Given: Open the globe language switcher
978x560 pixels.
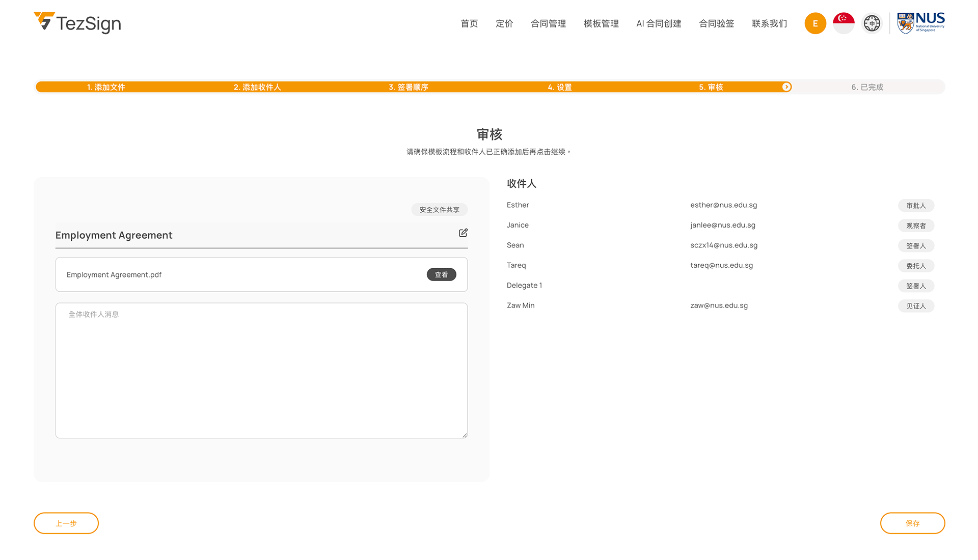Looking at the screenshot, I should pos(872,23).
